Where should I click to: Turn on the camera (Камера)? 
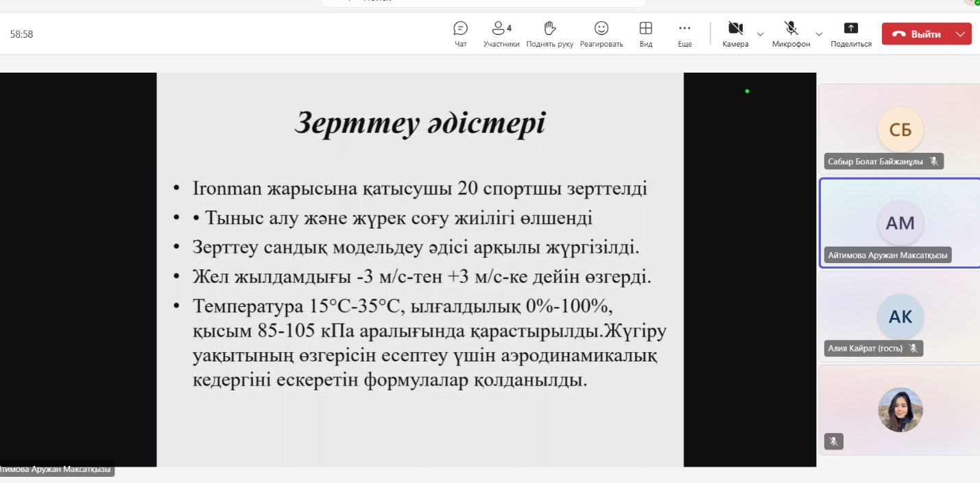[735, 34]
